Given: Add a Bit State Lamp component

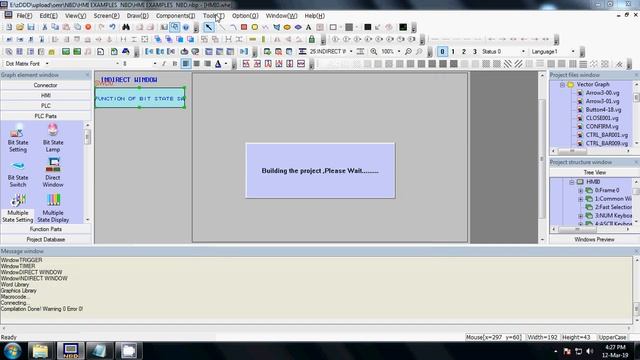Looking at the screenshot, I should point(53,138).
